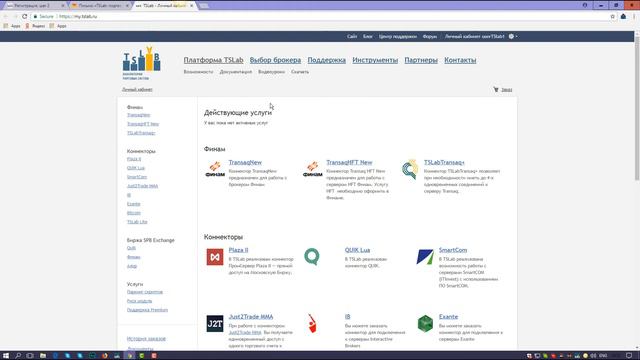Image resolution: width=640 pixels, height=360 pixels.
Task: Open the Контакты menu
Action: [460, 60]
